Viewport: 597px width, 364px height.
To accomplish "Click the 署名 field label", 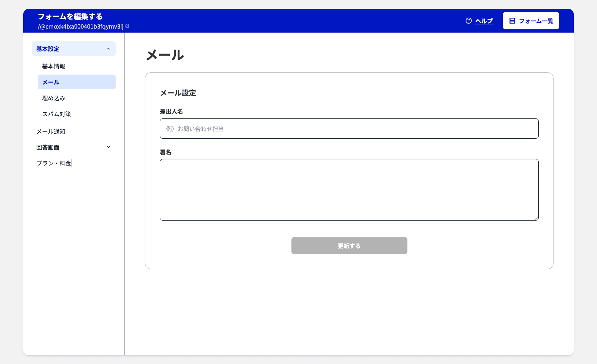I will coord(166,152).
